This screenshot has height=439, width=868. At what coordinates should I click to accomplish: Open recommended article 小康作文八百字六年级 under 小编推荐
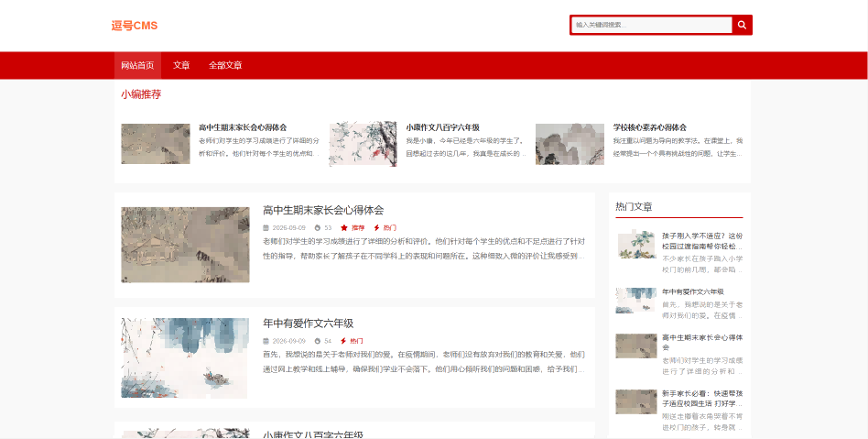pos(443,127)
